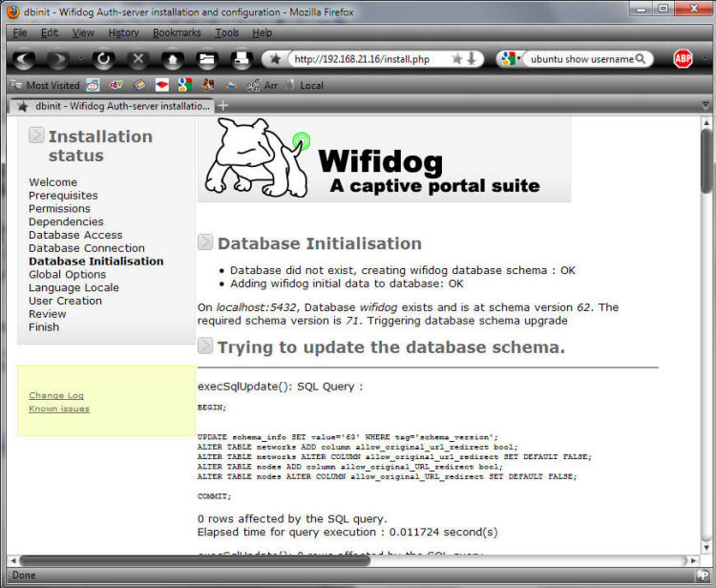Click 'Permissions' in the sidebar
Viewport: 716px width, 588px height.
click(59, 209)
